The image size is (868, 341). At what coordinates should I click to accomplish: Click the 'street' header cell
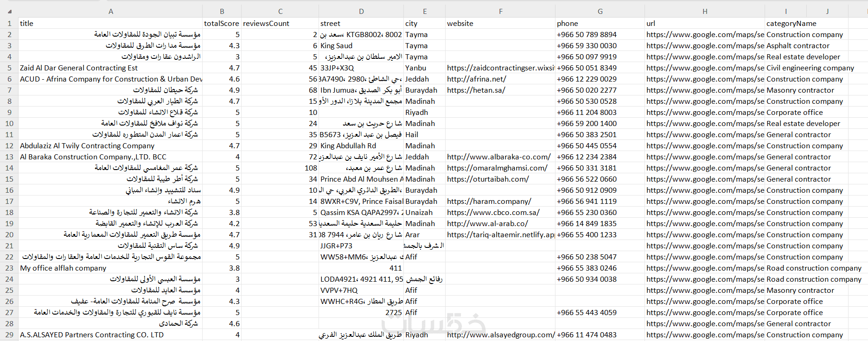[361, 23]
